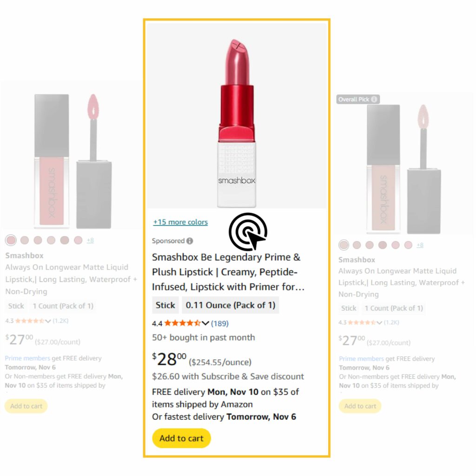Select first color swatch under Overall Pick
The height and width of the screenshot is (476, 476).
point(344,245)
